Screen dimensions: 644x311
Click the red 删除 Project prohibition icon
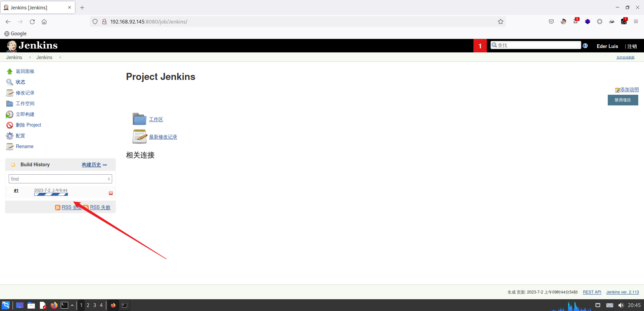tap(10, 125)
